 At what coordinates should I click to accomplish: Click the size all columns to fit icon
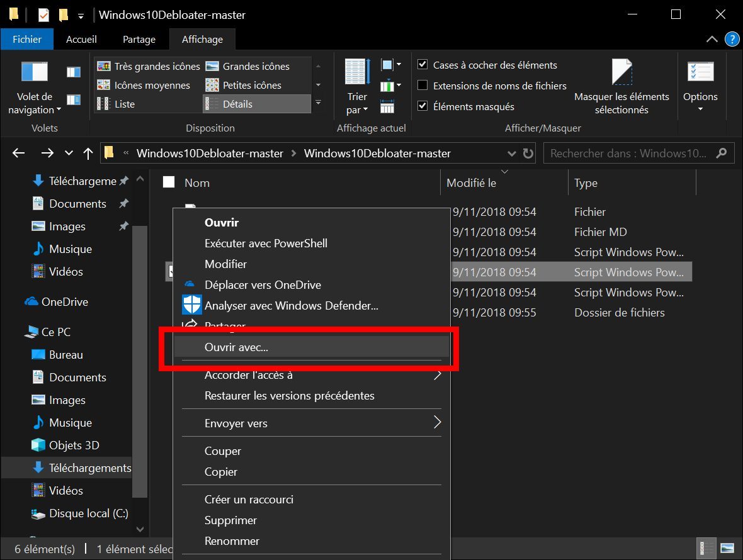coord(387,106)
